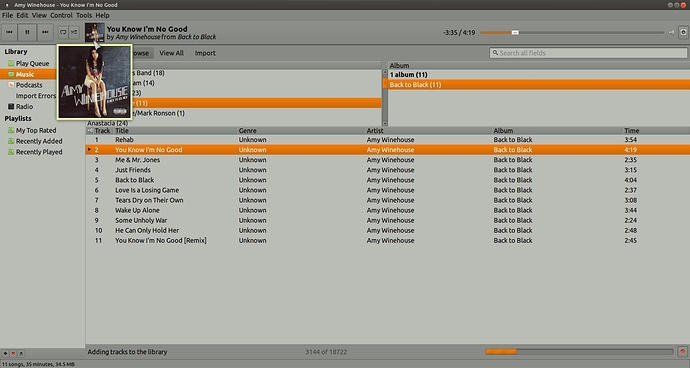This screenshot has width=690, height=368.
Task: Click the artist list scrollbar
Action: 385,98
